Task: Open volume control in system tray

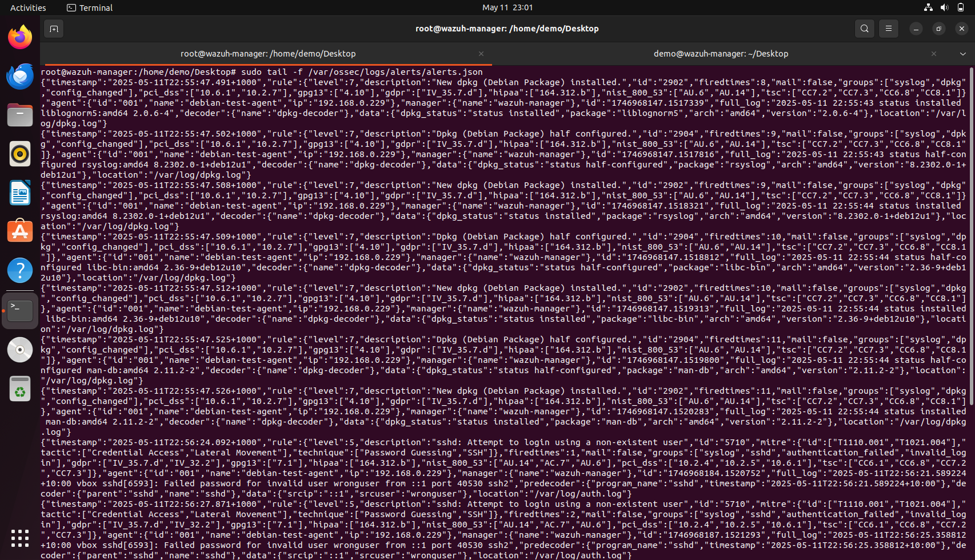Action: click(x=944, y=7)
